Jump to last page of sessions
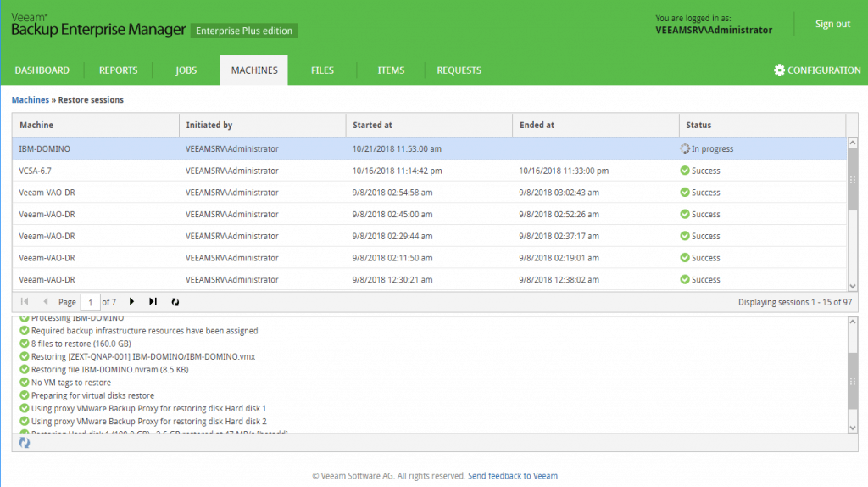The width and height of the screenshot is (868, 487). [153, 301]
